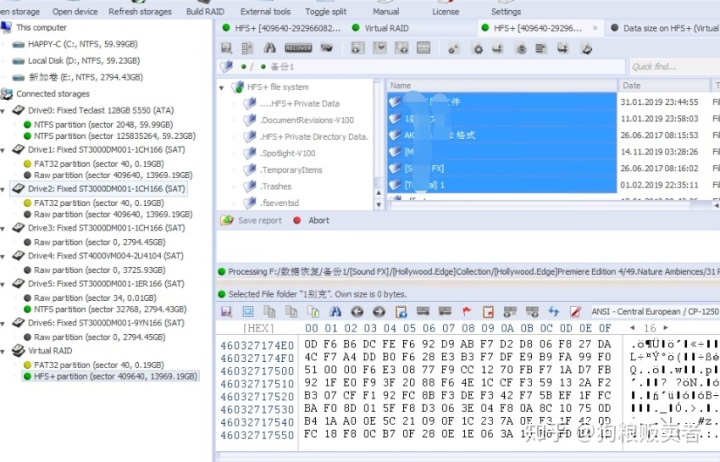Image resolution: width=720 pixels, height=462 pixels.
Task: Click the back arrow in the hex toolbar
Action: click(x=357, y=312)
